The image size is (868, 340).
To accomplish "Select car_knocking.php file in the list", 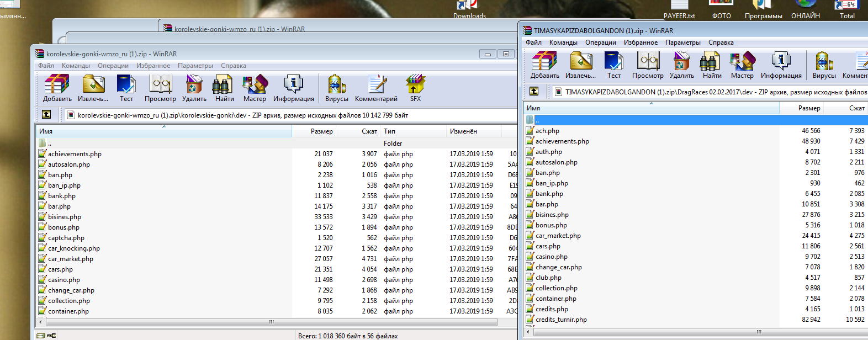I will pyautogui.click(x=74, y=248).
